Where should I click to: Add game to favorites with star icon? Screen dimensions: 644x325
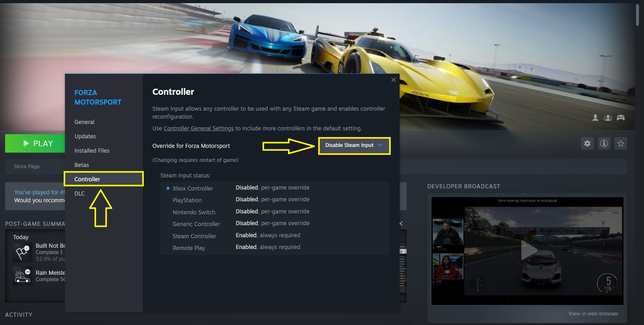[x=620, y=143]
